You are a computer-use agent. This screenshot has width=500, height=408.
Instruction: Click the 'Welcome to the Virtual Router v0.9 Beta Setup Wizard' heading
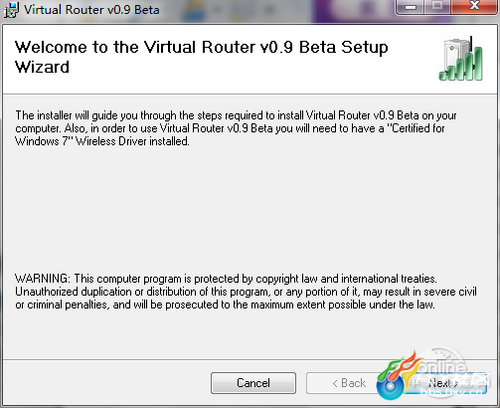pyautogui.click(x=201, y=57)
